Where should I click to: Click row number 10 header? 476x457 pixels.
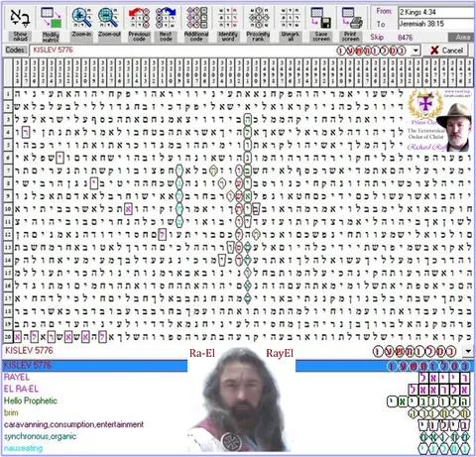(8, 209)
